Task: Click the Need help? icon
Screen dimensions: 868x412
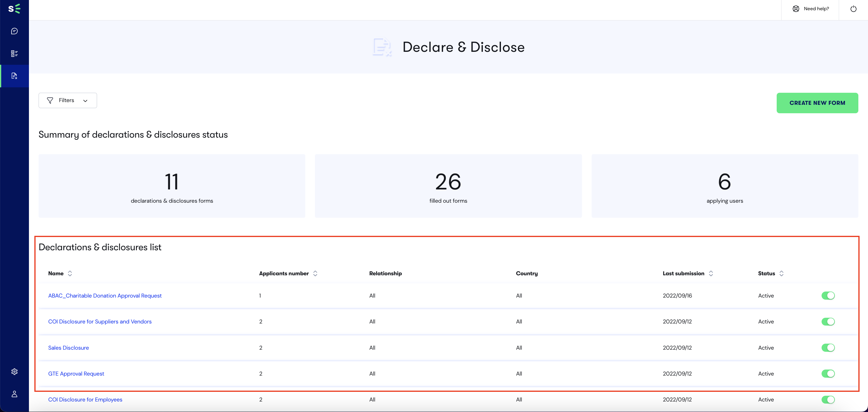Action: [x=796, y=8]
